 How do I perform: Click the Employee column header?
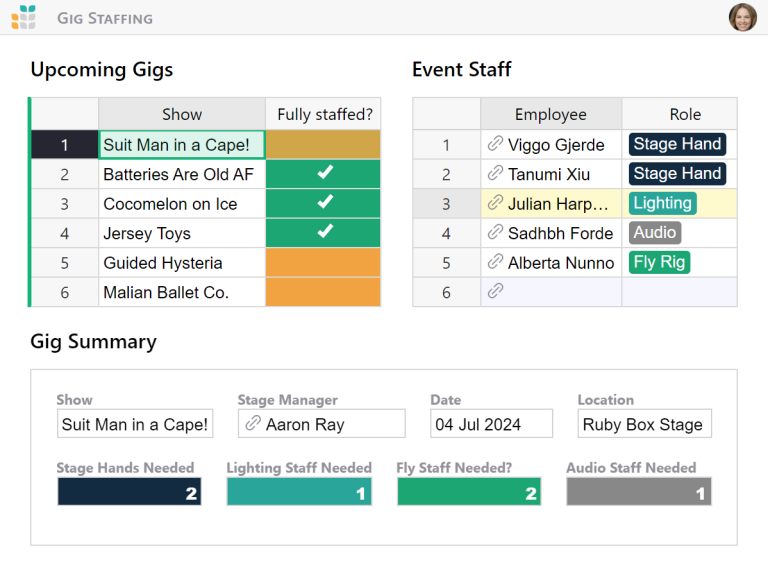550,114
